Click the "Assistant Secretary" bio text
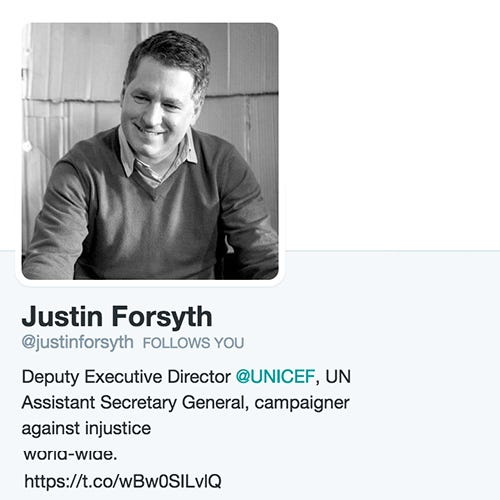The width and height of the screenshot is (500, 500). click(99, 402)
